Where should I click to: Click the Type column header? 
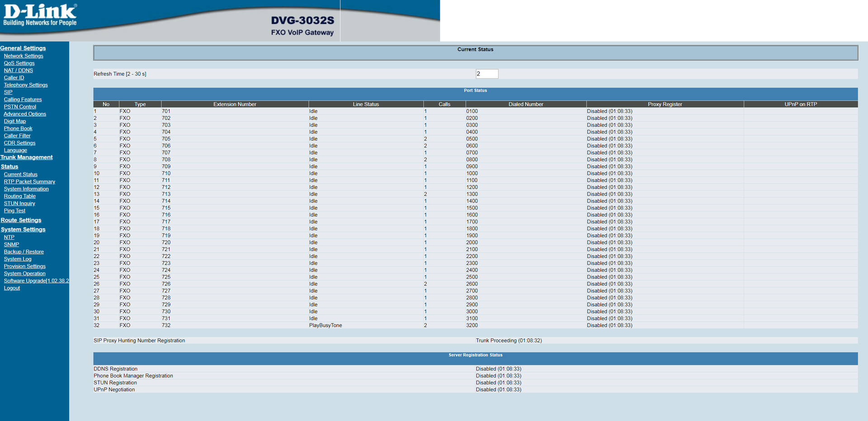click(140, 104)
